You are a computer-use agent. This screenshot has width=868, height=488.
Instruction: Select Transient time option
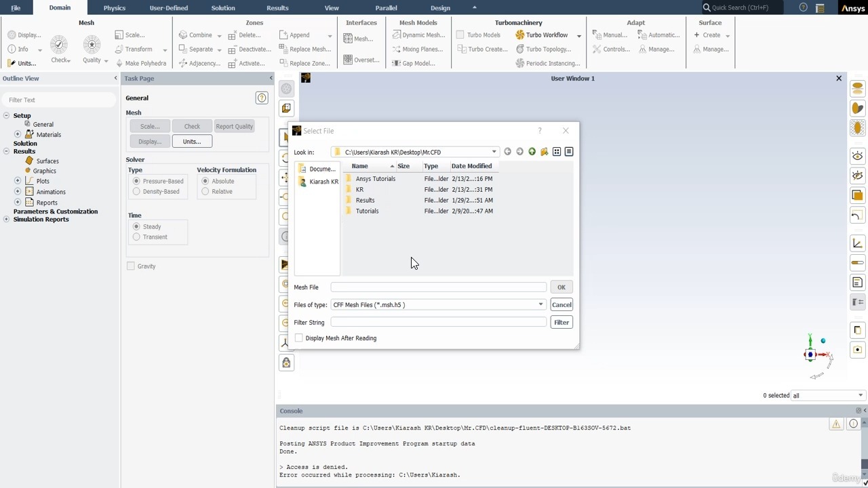[x=136, y=237]
